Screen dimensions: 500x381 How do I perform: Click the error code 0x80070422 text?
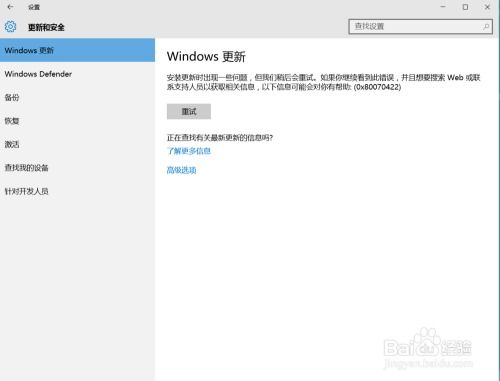coord(377,87)
